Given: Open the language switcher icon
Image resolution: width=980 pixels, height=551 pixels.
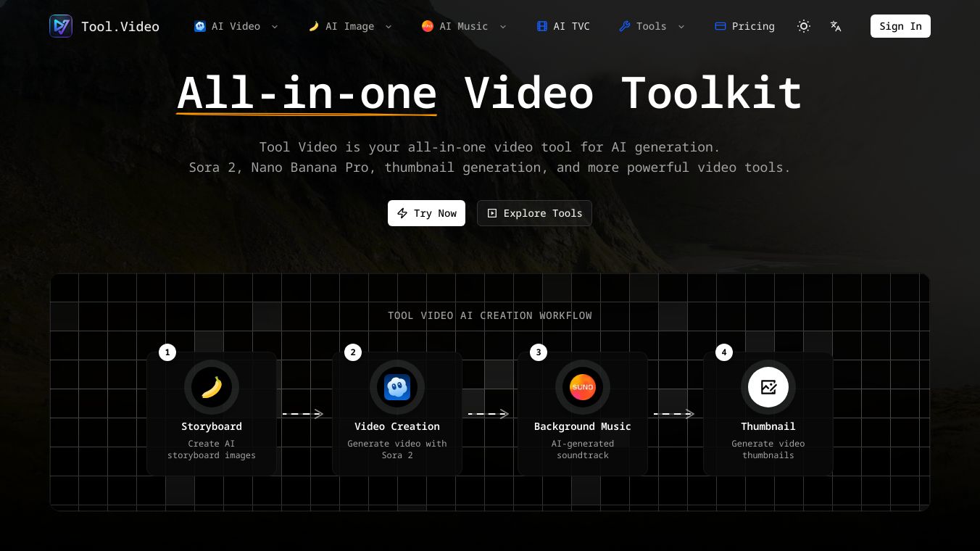Looking at the screenshot, I should coord(836,26).
